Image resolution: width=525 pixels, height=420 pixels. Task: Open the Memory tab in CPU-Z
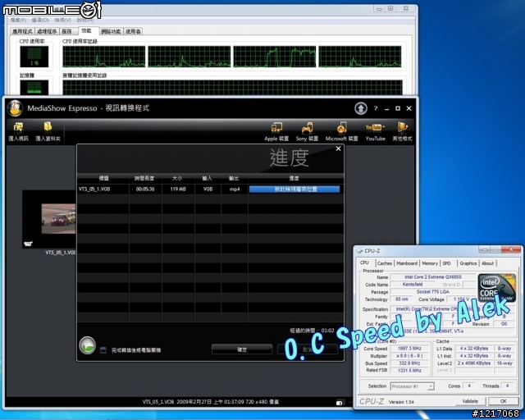click(x=430, y=263)
